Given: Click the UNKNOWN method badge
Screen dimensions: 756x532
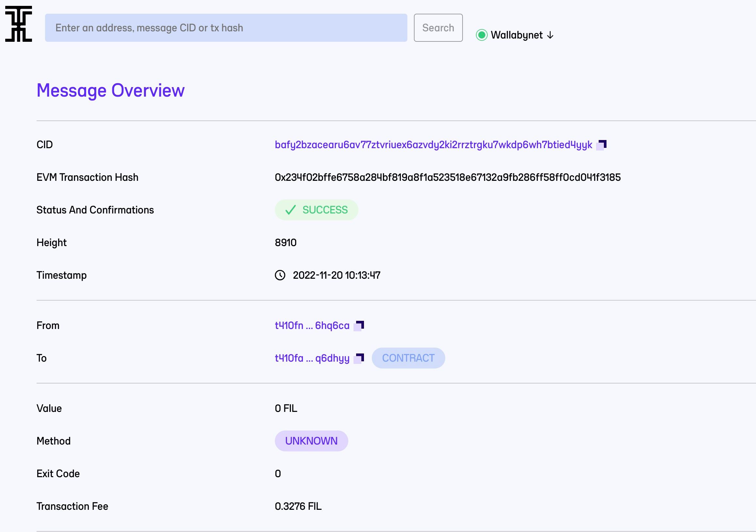Looking at the screenshot, I should click(311, 441).
